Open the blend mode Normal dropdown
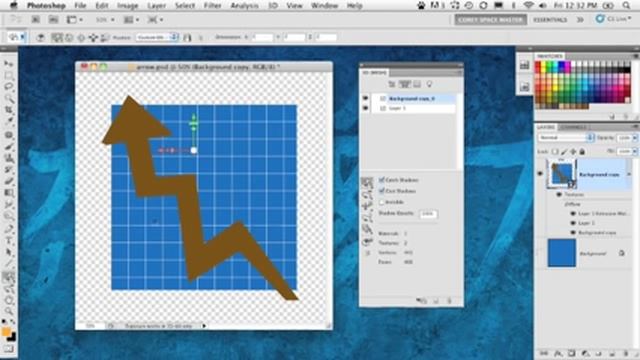640x360 pixels. [x=566, y=138]
